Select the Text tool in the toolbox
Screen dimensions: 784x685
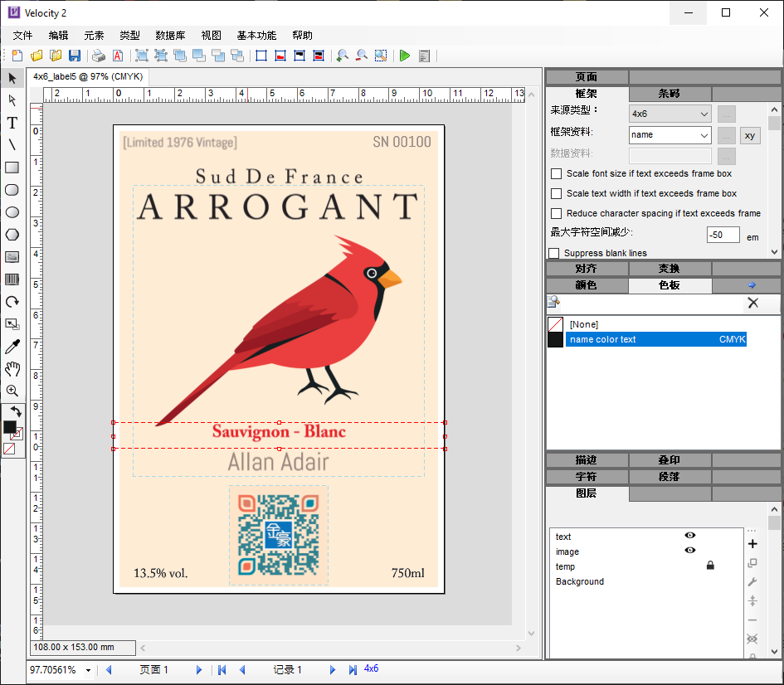pos(12,123)
